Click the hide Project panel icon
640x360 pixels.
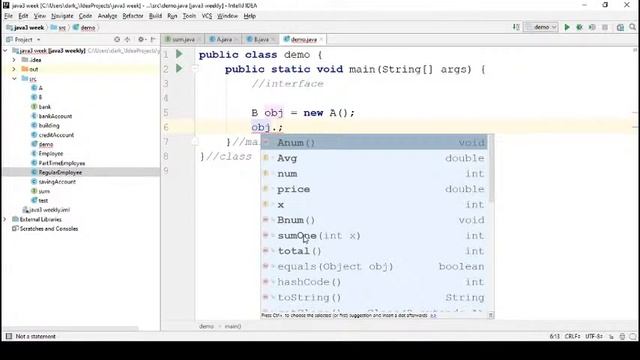tap(153, 40)
